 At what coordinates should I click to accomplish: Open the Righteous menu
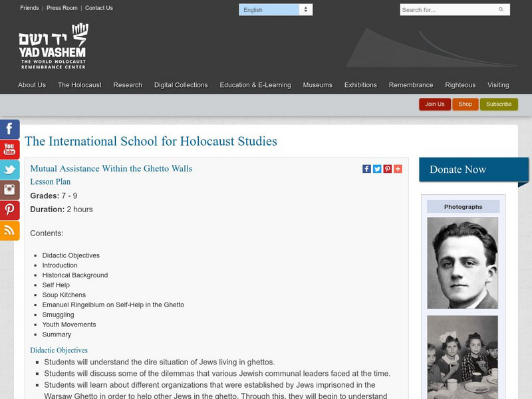coord(460,85)
